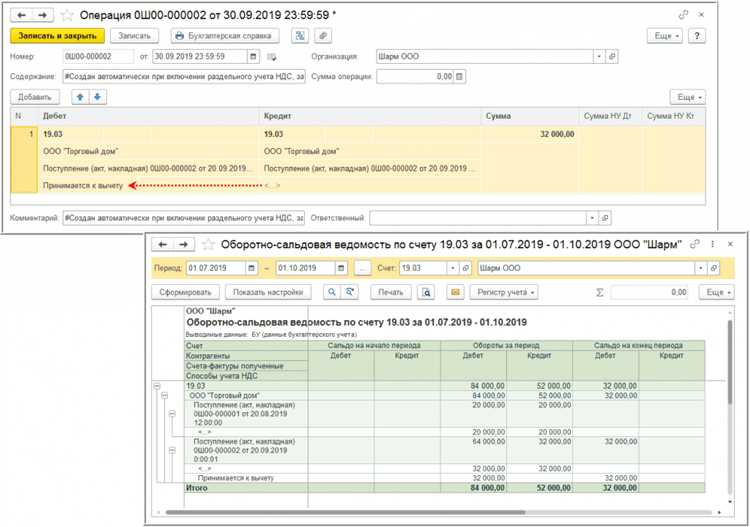Open the calendar picker for the operation date
Screen dimensions: 750x527
point(254,56)
